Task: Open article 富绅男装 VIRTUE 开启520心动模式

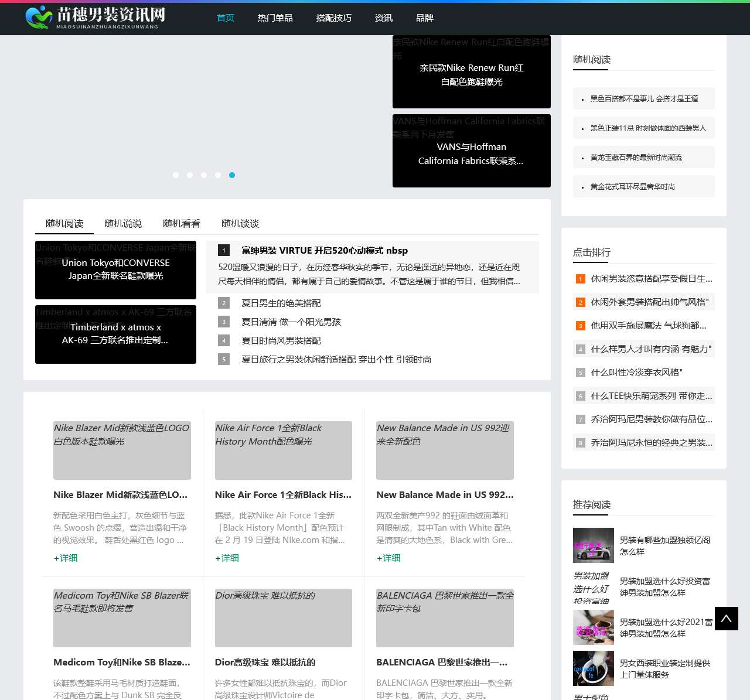Action: [x=325, y=250]
